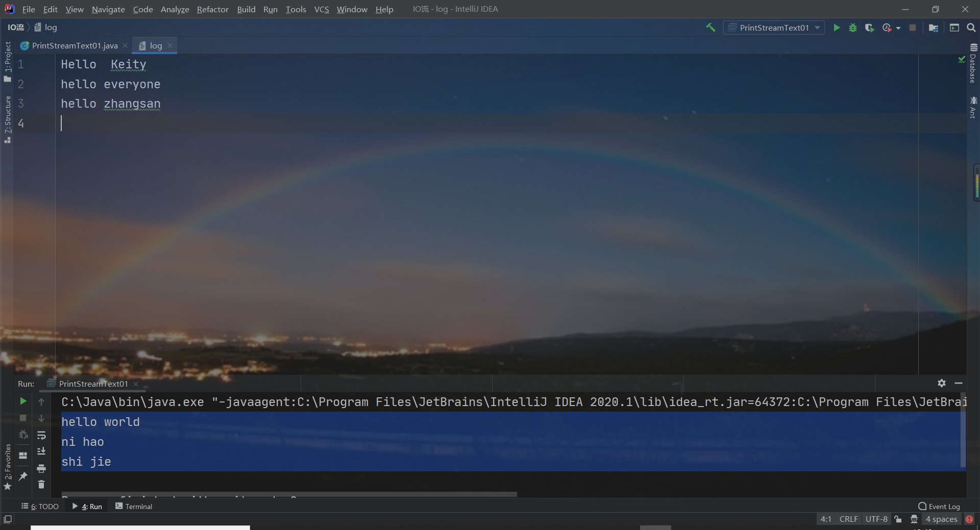Viewport: 980px width, 530px height.
Task: Open the 4 spaces indent selector
Action: click(x=941, y=519)
